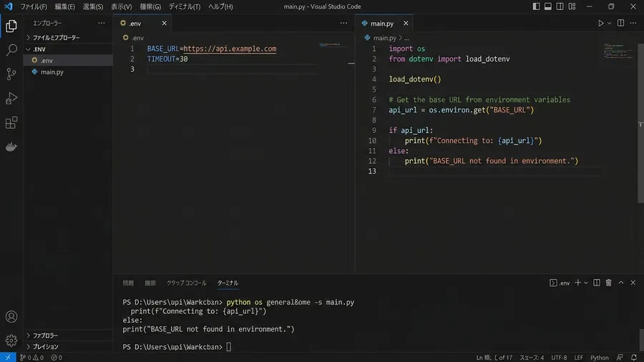Switch to the Problems panel tab

128,283
